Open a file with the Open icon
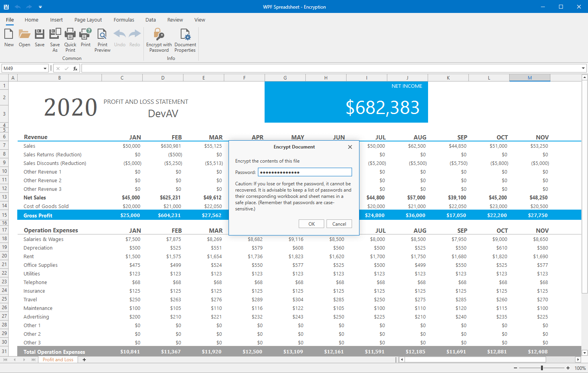Image resolution: width=588 pixels, height=373 pixels. (x=24, y=34)
